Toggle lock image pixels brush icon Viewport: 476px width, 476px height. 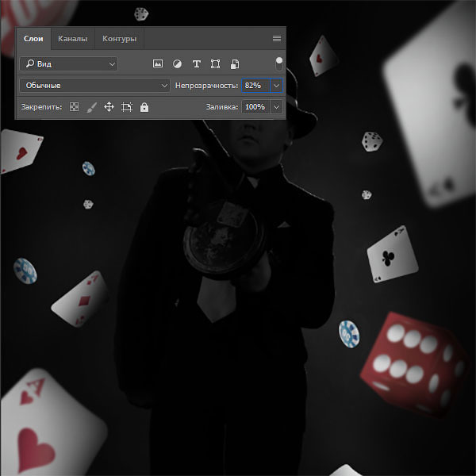tap(92, 107)
